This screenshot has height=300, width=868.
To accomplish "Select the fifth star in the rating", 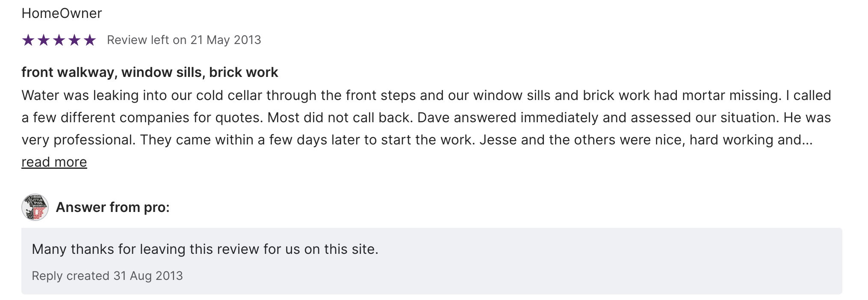I will click(90, 40).
